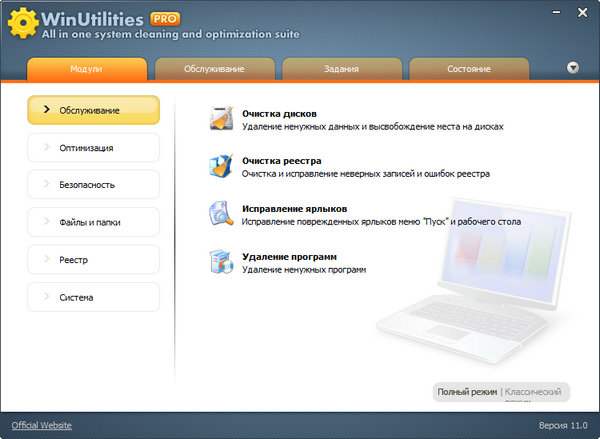Enable Полный режим view mode
Viewport: 600px width, 439px height.
coord(466,392)
